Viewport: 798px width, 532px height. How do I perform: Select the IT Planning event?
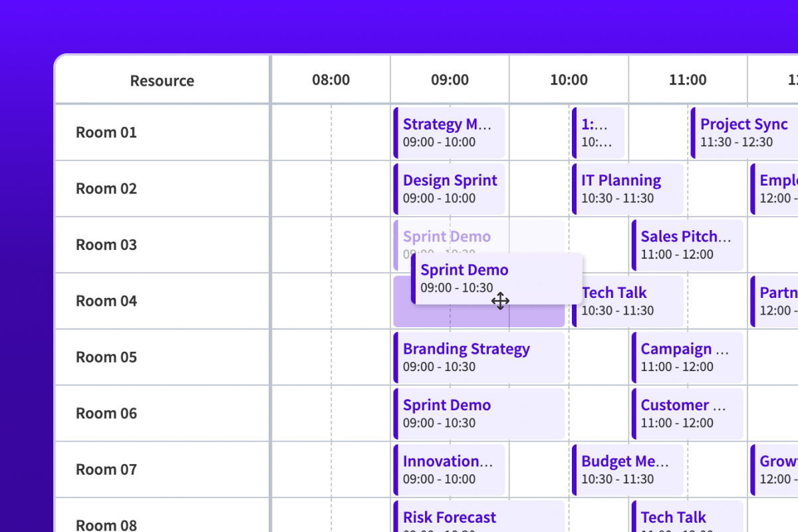(628, 188)
